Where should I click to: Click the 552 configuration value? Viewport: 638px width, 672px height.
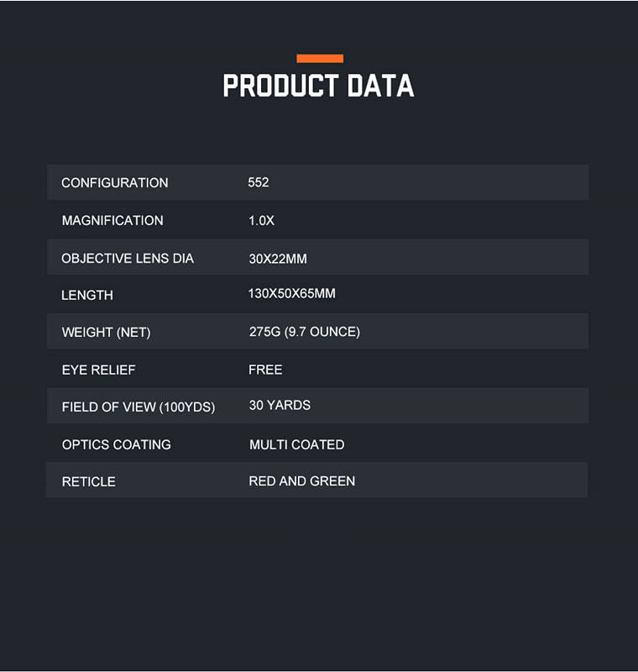(259, 182)
